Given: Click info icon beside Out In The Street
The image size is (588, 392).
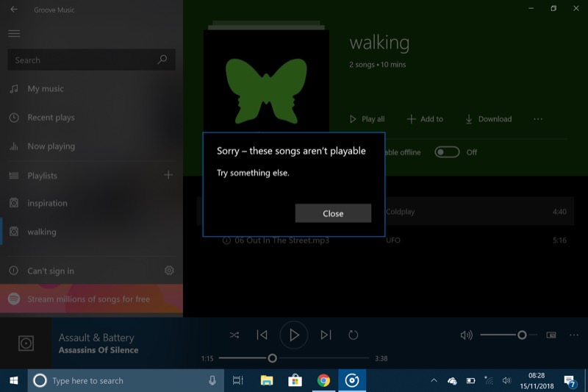Looking at the screenshot, I should [x=226, y=240].
